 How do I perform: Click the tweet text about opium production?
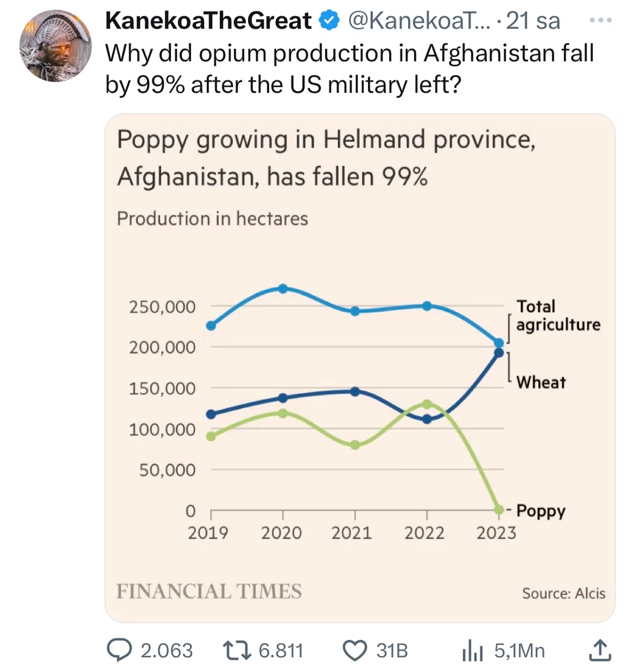349,69
